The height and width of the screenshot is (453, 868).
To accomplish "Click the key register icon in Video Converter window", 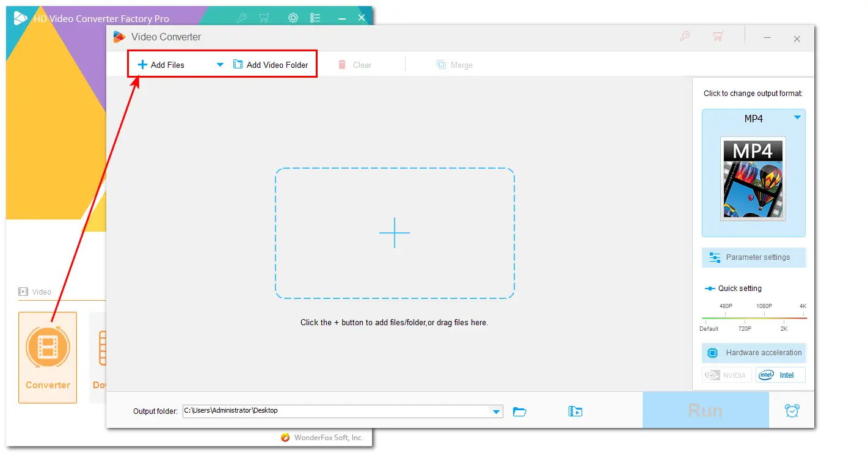I will 685,37.
